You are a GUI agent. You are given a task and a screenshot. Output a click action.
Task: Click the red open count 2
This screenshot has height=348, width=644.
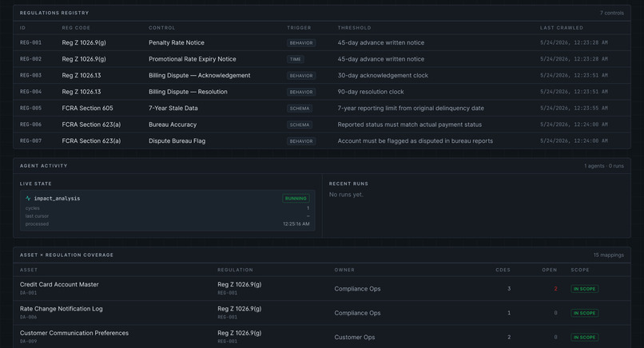[x=555, y=289]
